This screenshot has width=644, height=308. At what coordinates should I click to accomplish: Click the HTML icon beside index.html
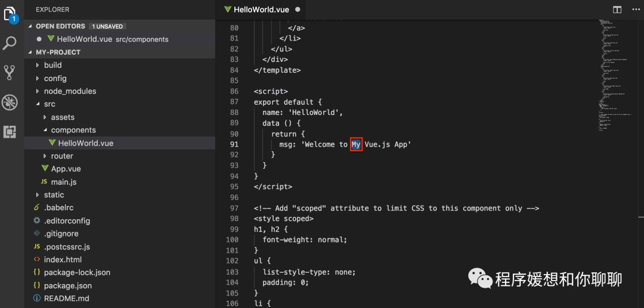(37, 260)
